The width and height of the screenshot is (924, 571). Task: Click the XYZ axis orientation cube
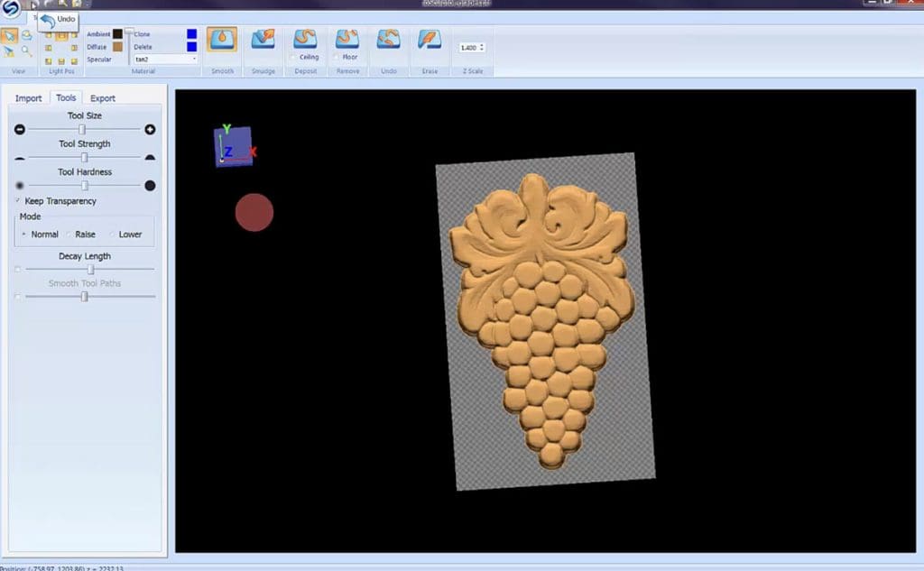click(234, 145)
